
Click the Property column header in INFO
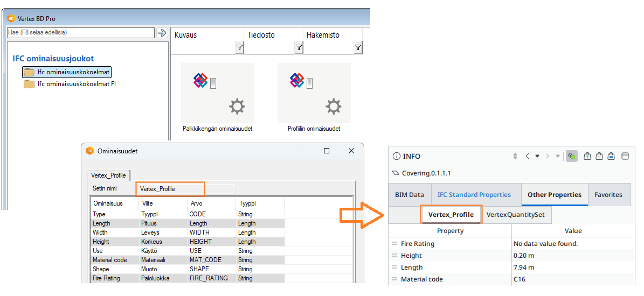coord(450,231)
